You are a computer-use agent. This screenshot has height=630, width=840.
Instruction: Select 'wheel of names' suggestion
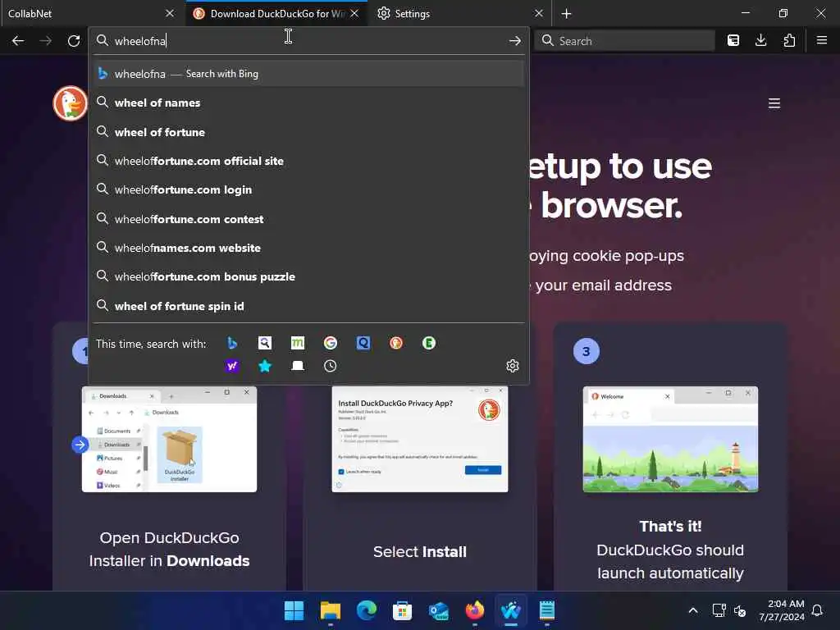(x=309, y=103)
